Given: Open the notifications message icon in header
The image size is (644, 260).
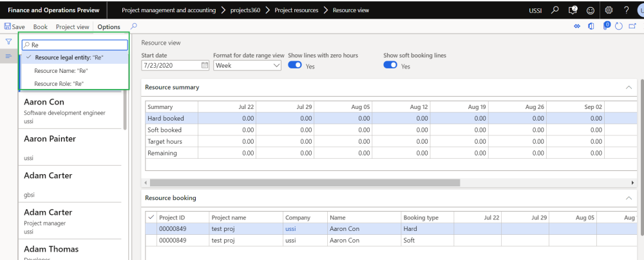Looking at the screenshot, I should coord(573,10).
